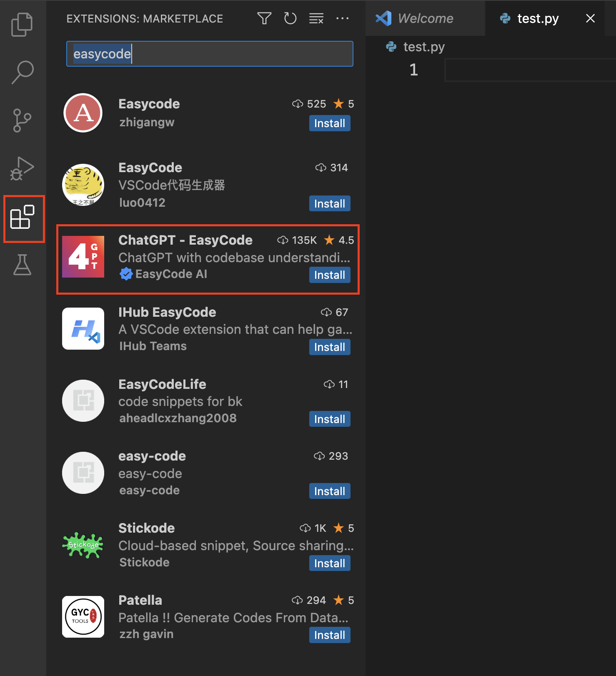The image size is (616, 676).
Task: Click the 135K download count
Action: pos(297,240)
